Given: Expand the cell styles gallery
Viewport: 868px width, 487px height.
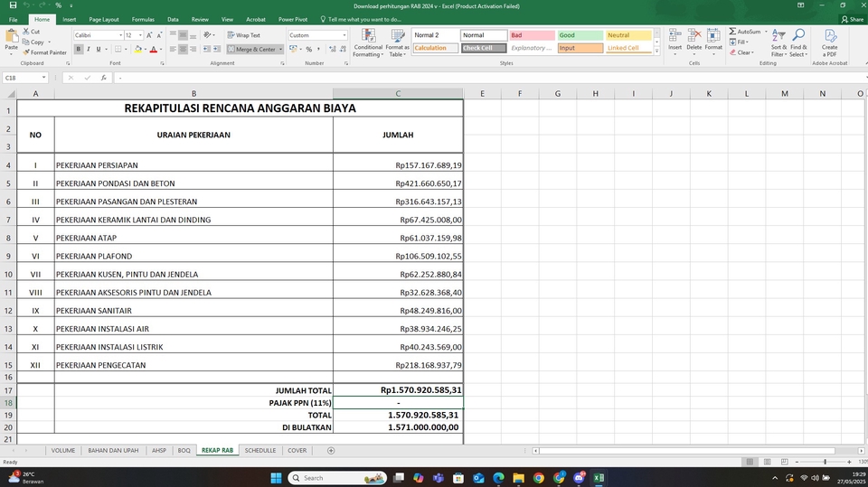Looking at the screenshot, I should (x=657, y=51).
